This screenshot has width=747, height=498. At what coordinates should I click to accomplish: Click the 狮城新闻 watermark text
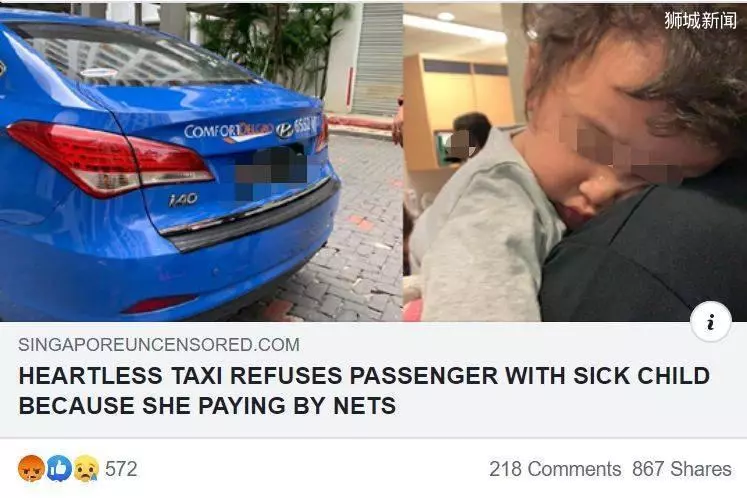700,20
